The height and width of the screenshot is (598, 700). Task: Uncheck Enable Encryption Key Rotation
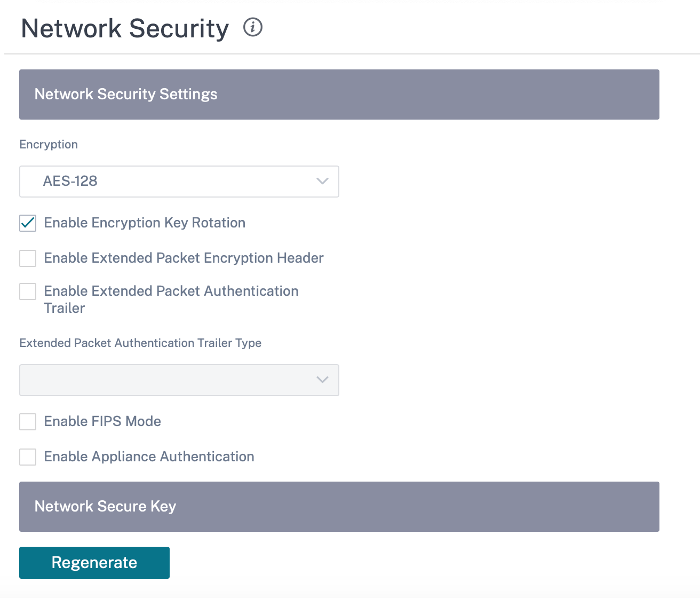28,223
